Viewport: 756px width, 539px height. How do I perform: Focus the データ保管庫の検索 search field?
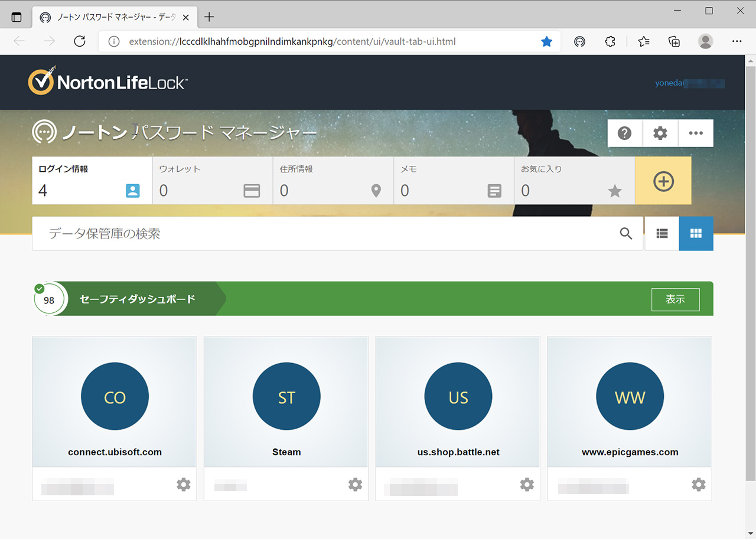pyautogui.click(x=337, y=234)
